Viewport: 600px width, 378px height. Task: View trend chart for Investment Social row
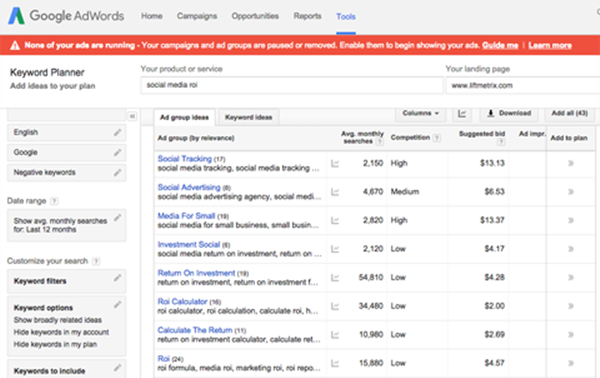click(335, 249)
